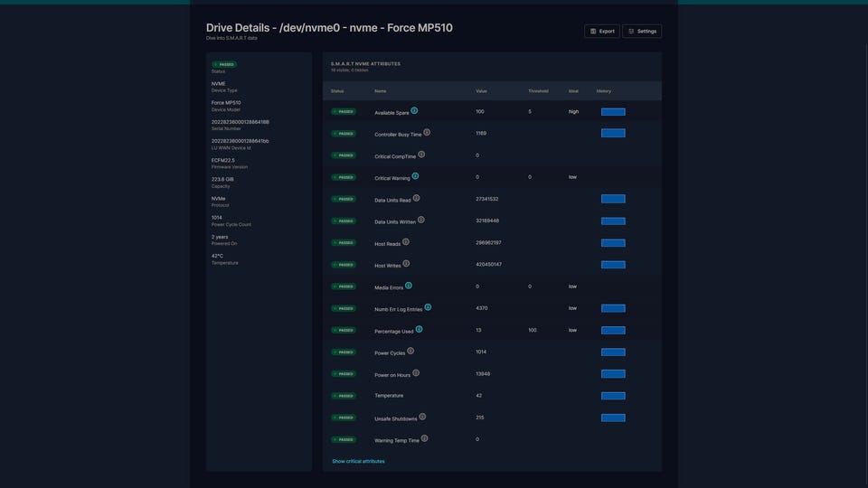Show critical attributes link
The image size is (868, 488).
(358, 461)
